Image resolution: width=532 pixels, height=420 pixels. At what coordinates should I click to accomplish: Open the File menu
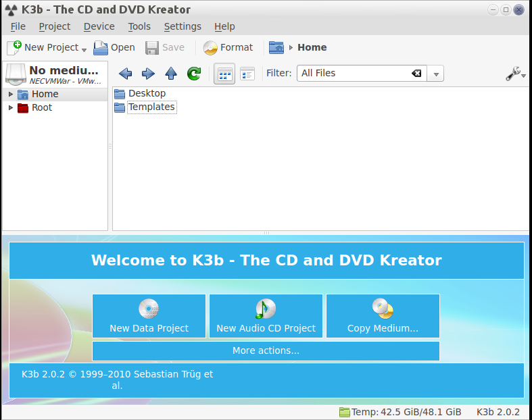click(18, 26)
